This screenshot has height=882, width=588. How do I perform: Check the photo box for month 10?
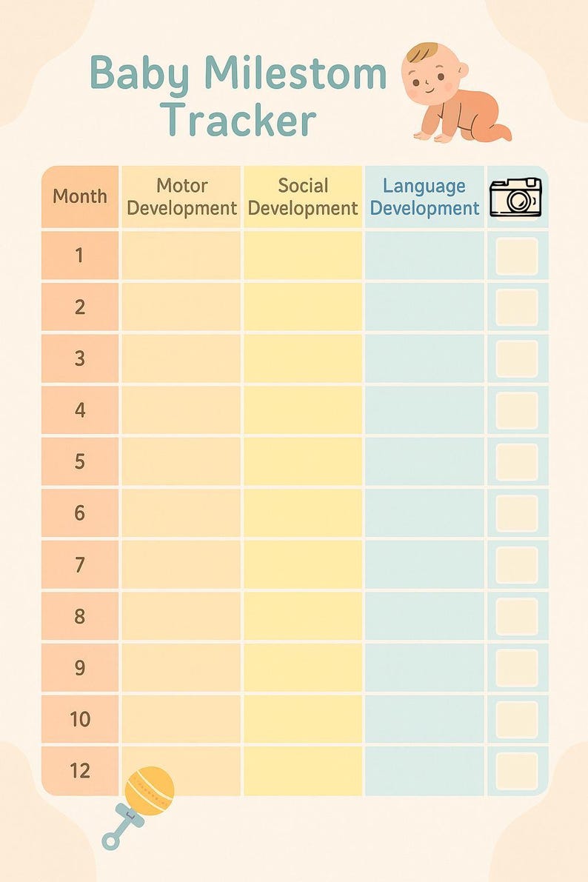pos(517,719)
